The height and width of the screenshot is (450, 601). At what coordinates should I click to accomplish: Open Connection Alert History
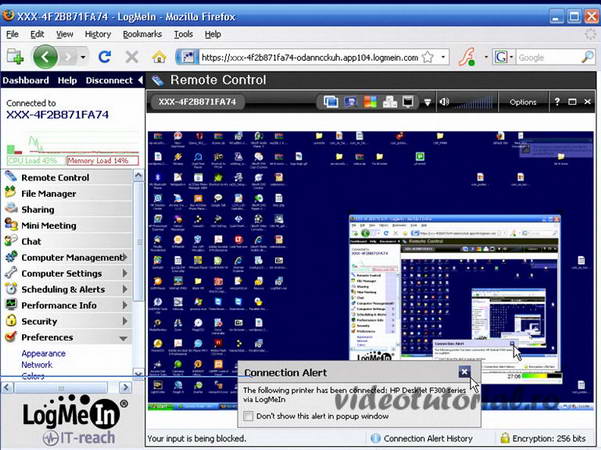[x=428, y=439]
